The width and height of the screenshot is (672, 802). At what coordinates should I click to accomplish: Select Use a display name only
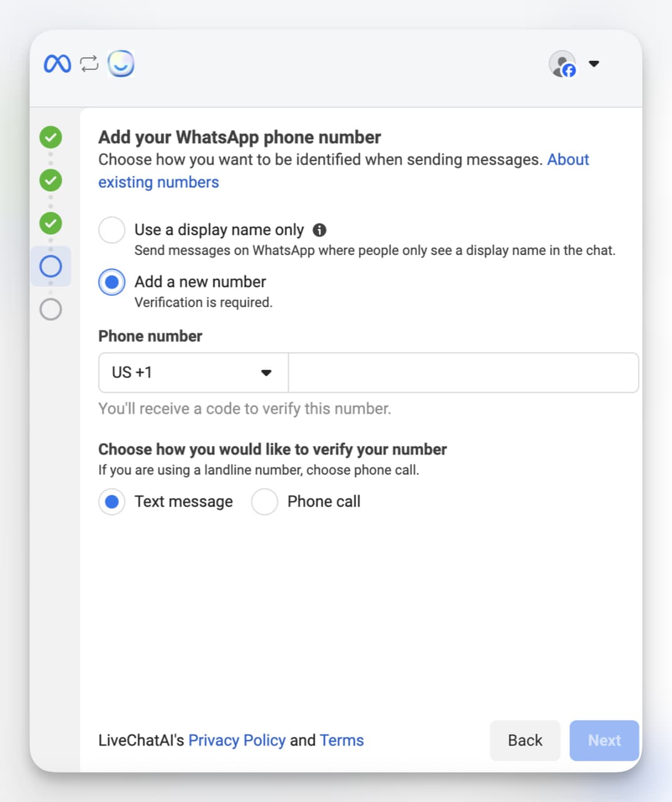coord(111,230)
